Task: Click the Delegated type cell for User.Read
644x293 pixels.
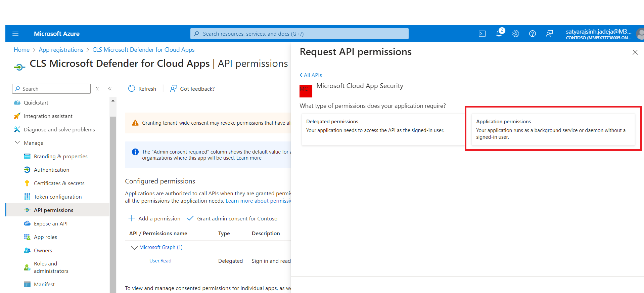Action: point(230,261)
